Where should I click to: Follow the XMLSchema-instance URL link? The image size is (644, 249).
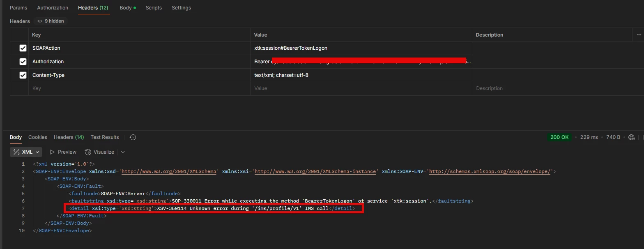315,171
